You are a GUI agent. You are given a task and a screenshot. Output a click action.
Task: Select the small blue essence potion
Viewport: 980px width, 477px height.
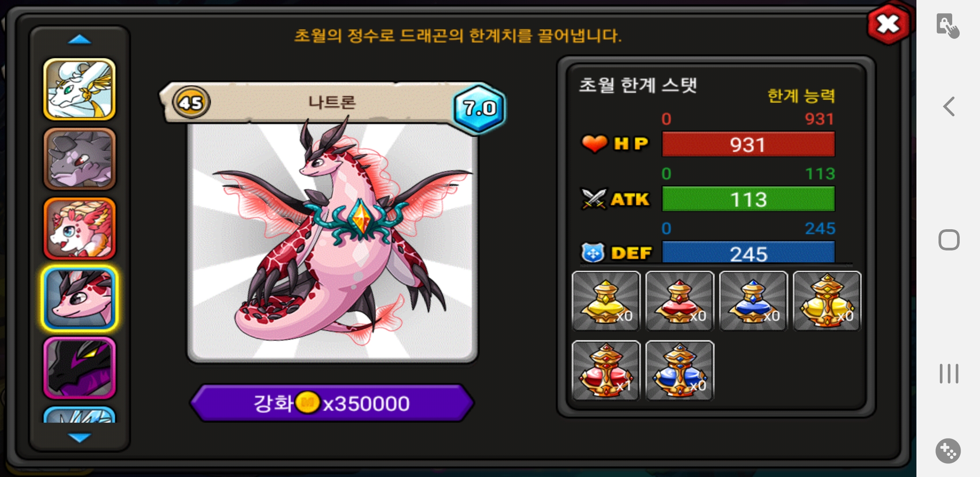click(x=753, y=301)
